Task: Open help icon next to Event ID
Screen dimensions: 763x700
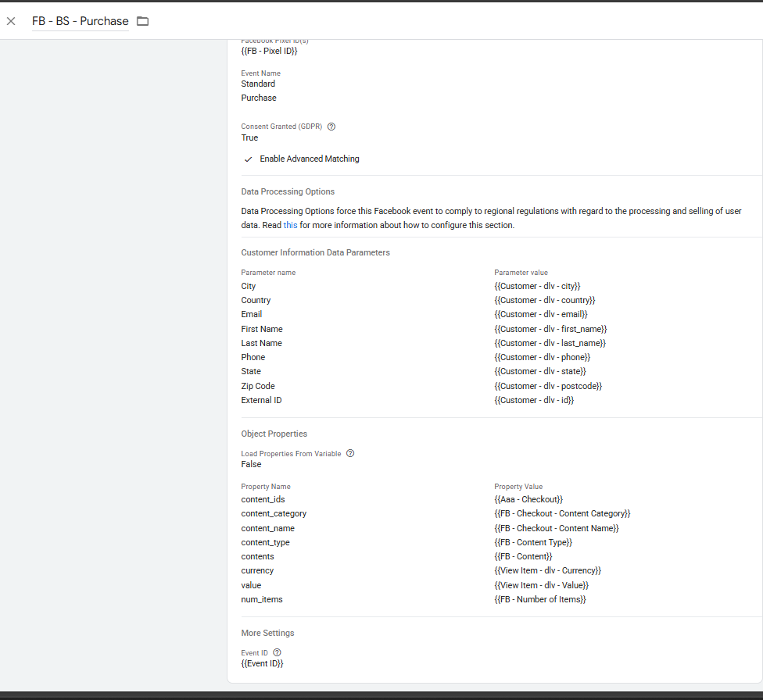Action: [x=277, y=652]
